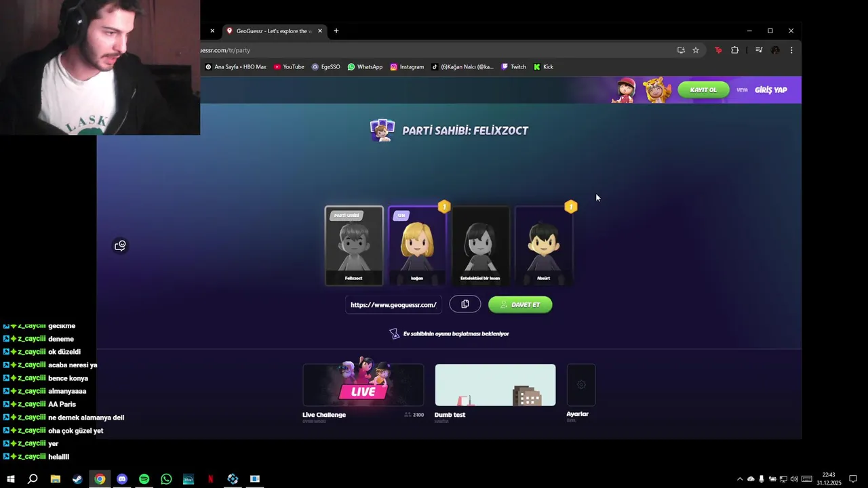Image resolution: width=868 pixels, height=488 pixels.
Task: Open the Windows Start menu
Action: [x=10, y=479]
